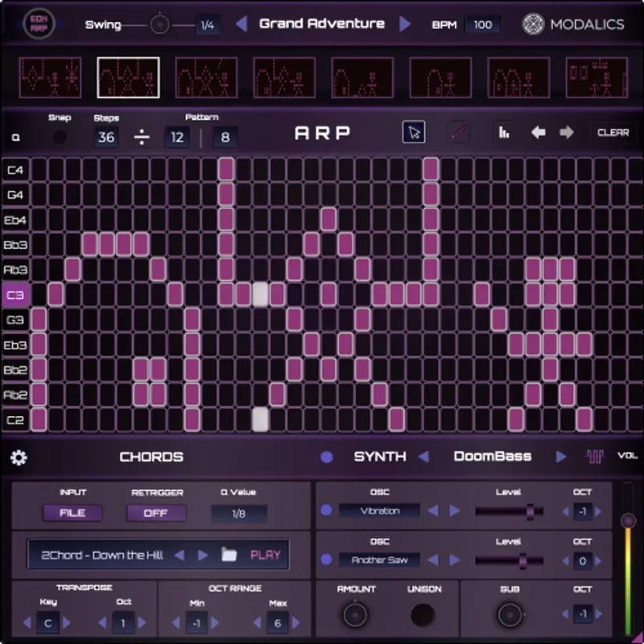
Task: Toggle the highlighted C3 note label
Action: pyautogui.click(x=15, y=295)
